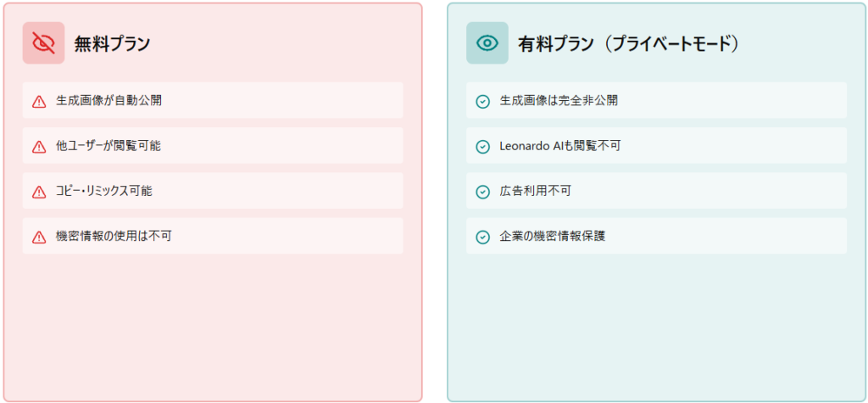Click warning triangle next to コピー・リミックス可能
Image resolution: width=868 pixels, height=403 pixels.
tap(39, 193)
